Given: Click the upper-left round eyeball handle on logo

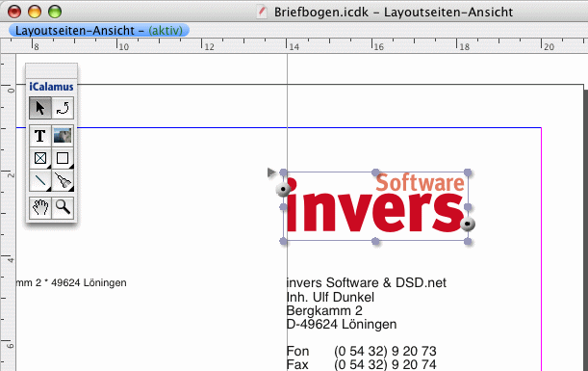Looking at the screenshot, I should pyautogui.click(x=283, y=189).
